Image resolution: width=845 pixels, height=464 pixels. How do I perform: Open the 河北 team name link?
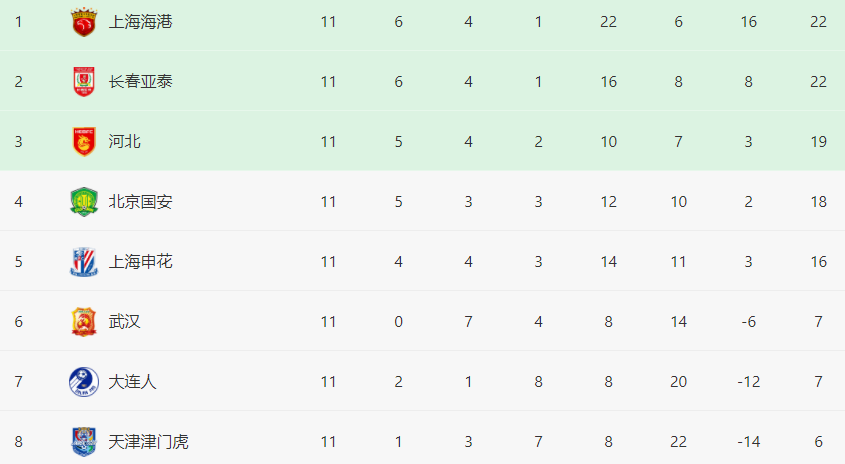[x=124, y=142]
